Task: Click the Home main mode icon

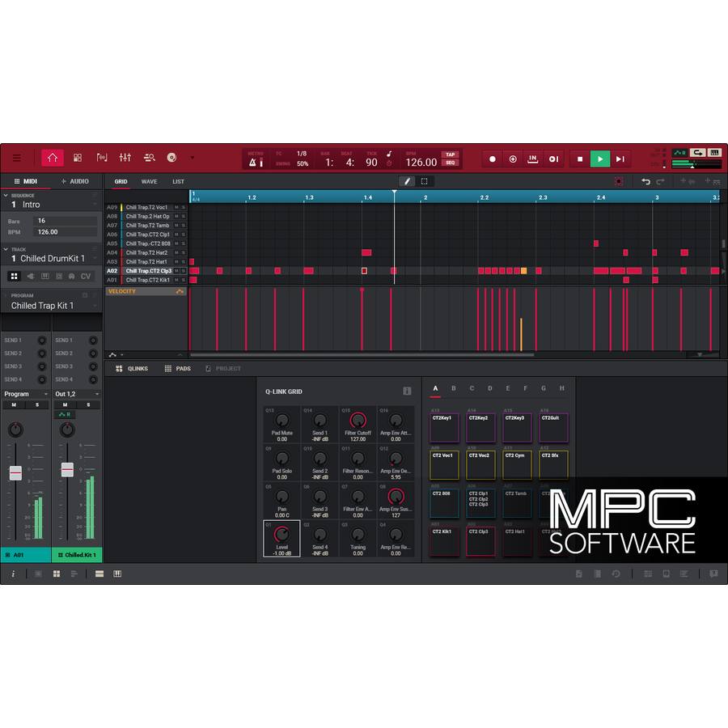Action: (53, 159)
